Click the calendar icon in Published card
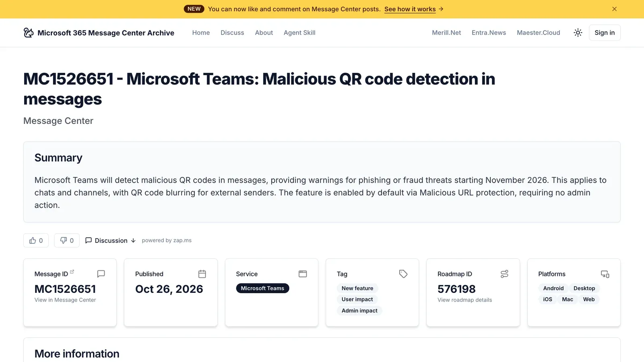Image resolution: width=644 pixels, height=362 pixels. [202, 274]
